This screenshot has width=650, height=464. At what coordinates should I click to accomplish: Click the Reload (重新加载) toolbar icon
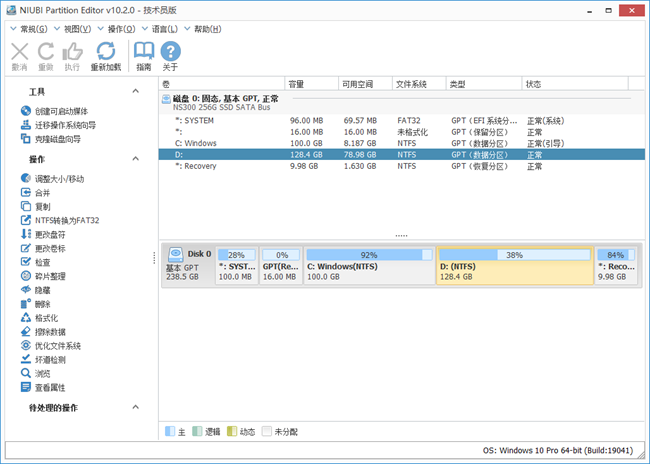106,51
